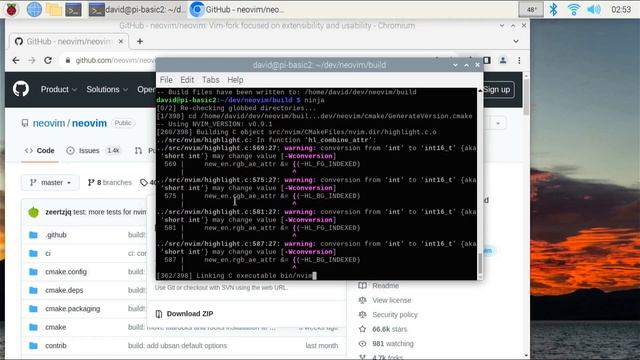Open the terminal Help menu

point(235,80)
